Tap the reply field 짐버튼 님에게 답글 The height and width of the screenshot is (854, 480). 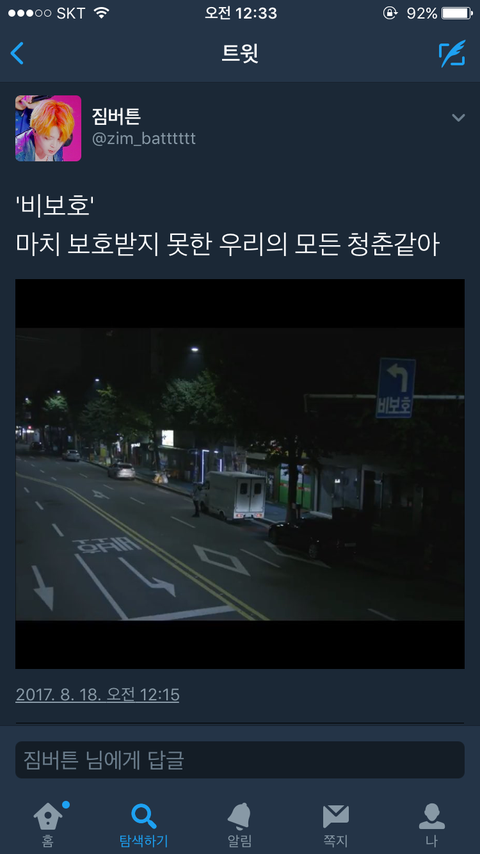point(240,760)
